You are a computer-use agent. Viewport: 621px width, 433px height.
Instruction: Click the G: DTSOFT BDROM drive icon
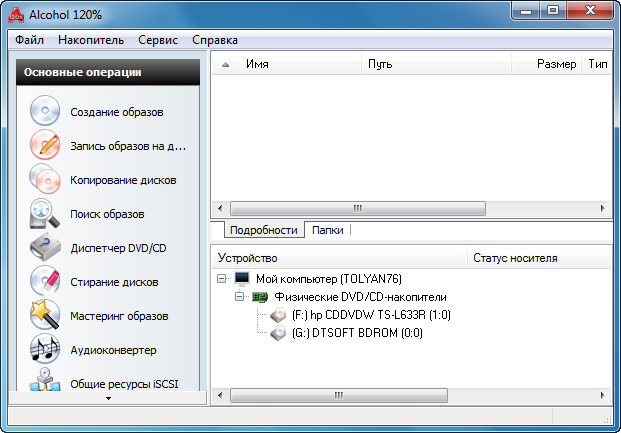click(x=278, y=333)
